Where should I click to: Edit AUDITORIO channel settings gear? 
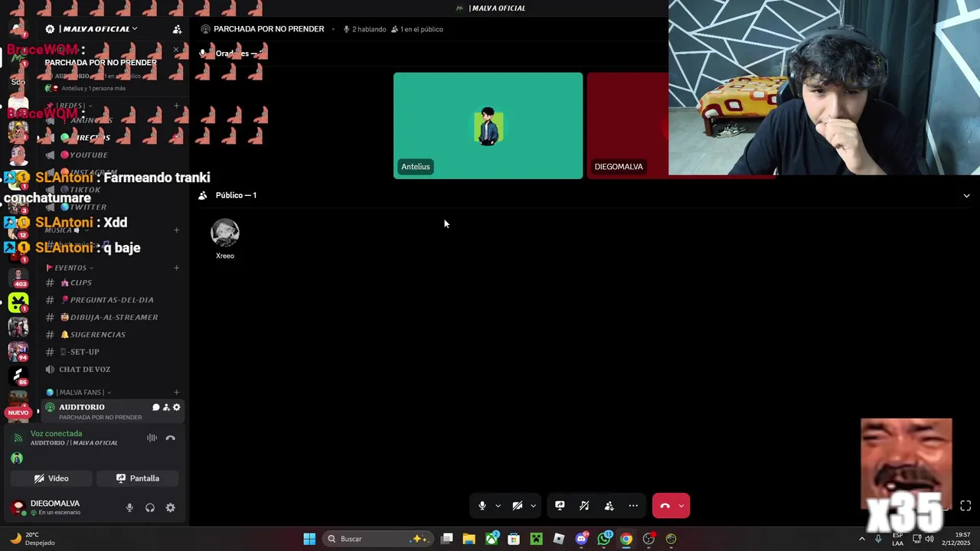tap(177, 408)
